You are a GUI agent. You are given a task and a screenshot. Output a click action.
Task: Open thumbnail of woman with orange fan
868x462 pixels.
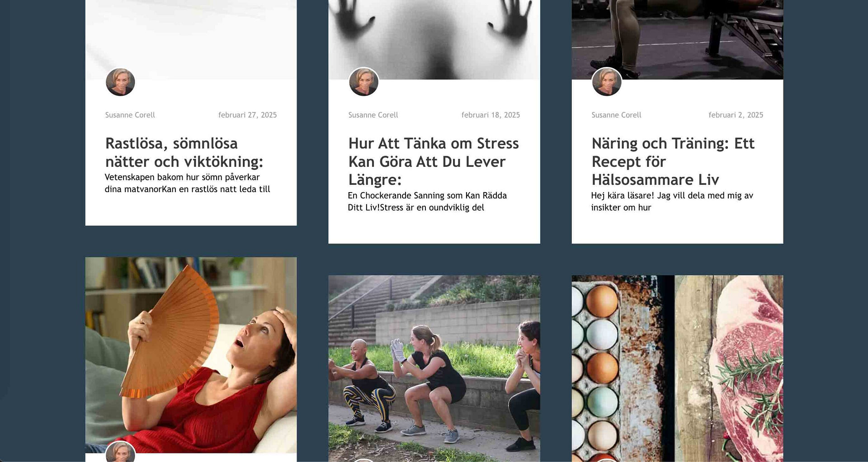[191, 355]
